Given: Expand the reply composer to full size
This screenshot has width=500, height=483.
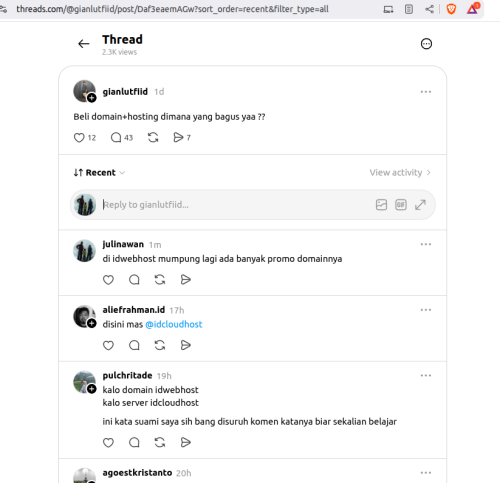Looking at the screenshot, I should (x=420, y=205).
